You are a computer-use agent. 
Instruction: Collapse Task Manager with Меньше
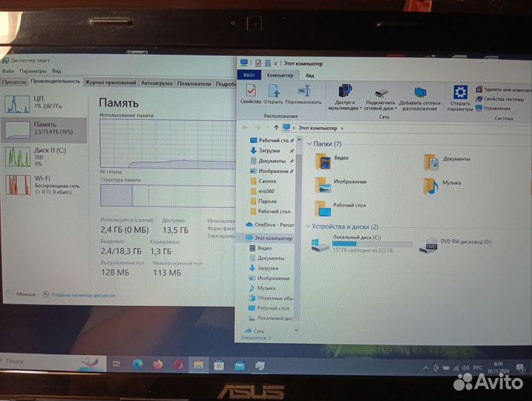pos(21,294)
